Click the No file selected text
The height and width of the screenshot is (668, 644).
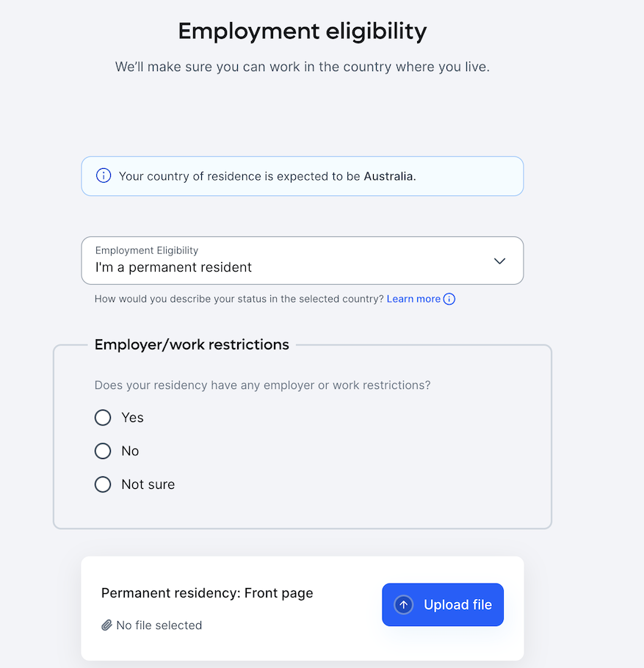click(158, 625)
